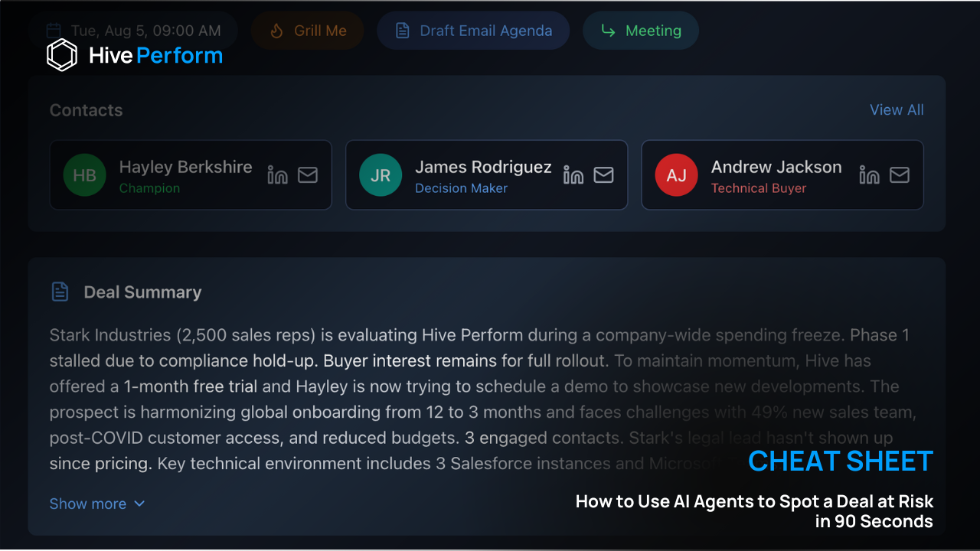
Task: Click the Champion role label
Action: pos(149,188)
